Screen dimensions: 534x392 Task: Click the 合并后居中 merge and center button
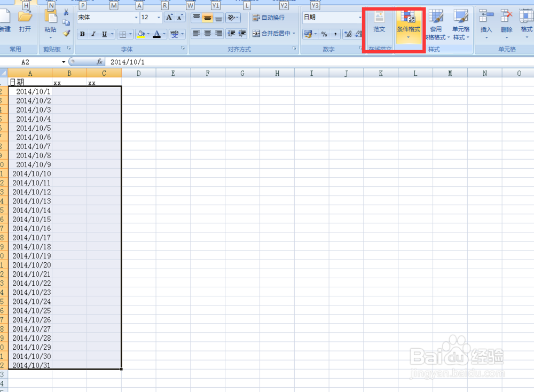coord(271,33)
